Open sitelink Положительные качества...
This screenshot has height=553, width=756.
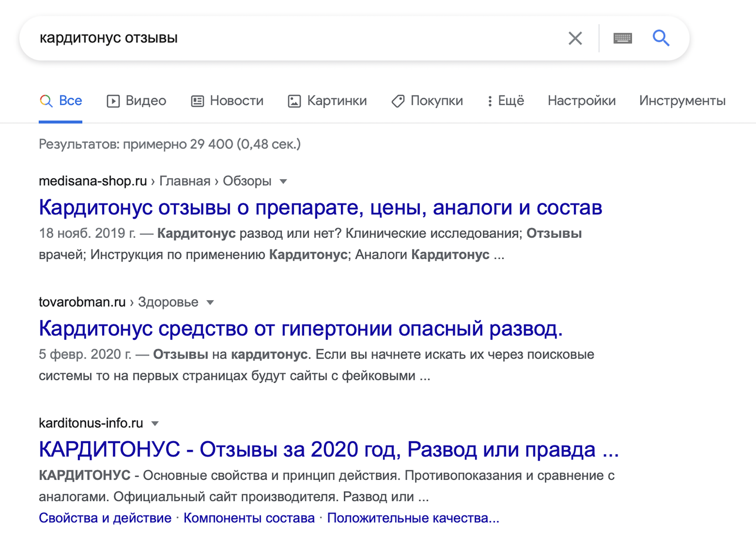413,518
